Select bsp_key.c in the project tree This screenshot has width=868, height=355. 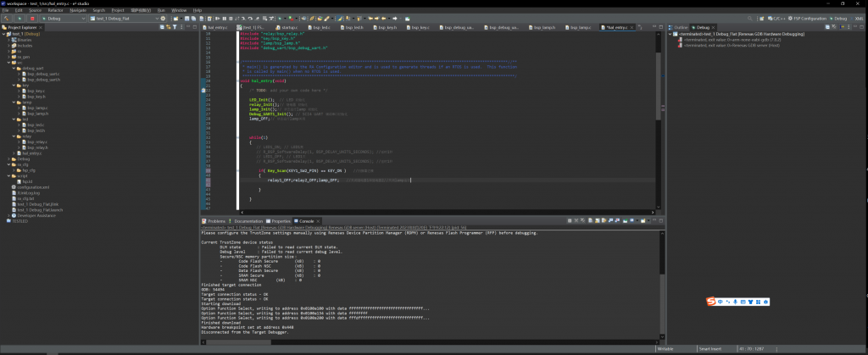[x=36, y=90]
